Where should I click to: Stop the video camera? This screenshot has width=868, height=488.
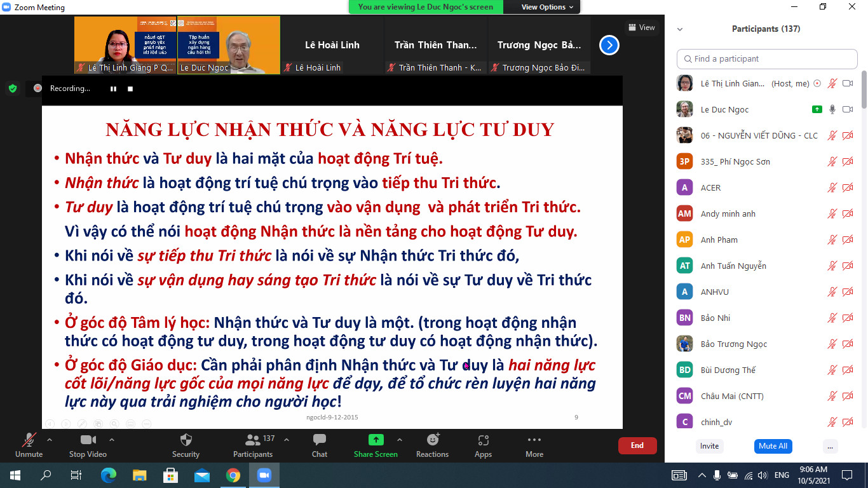click(x=88, y=440)
